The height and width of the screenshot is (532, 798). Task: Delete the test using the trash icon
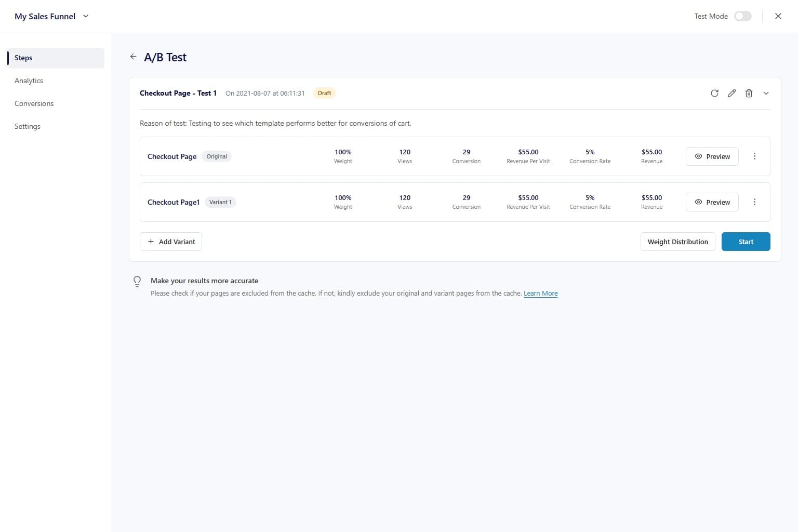[749, 94]
